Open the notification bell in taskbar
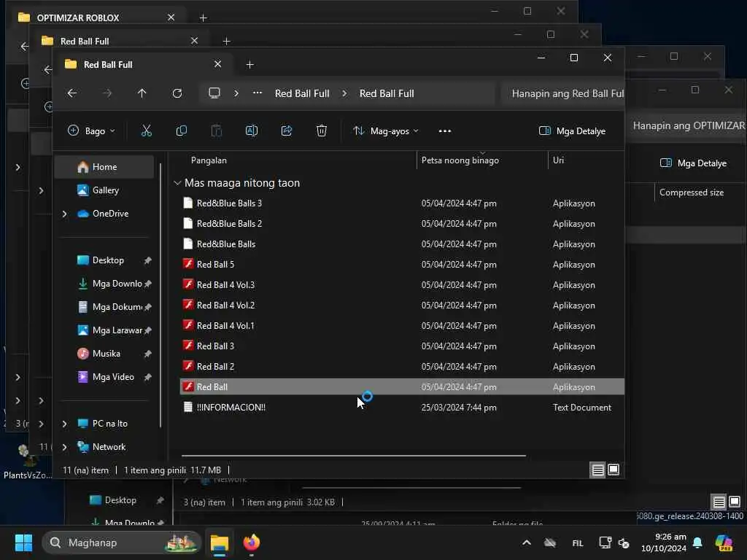The width and height of the screenshot is (747, 560). click(697, 542)
